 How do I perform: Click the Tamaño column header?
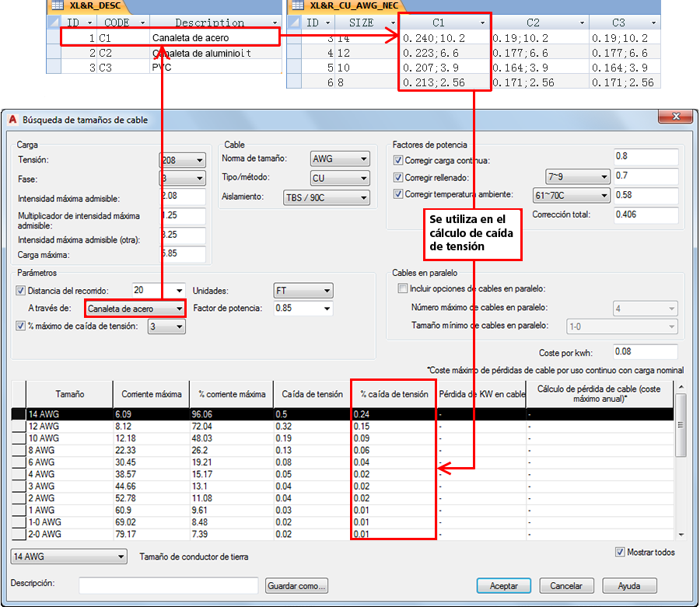click(x=70, y=394)
